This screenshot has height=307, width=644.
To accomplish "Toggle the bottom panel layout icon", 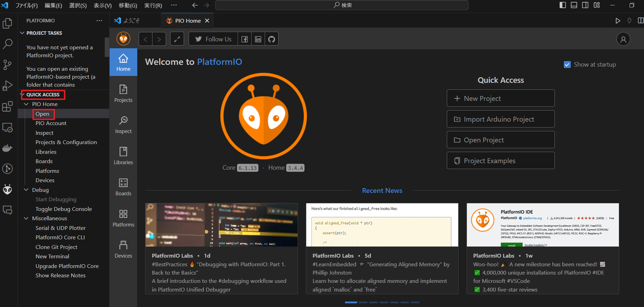I will (574, 5).
